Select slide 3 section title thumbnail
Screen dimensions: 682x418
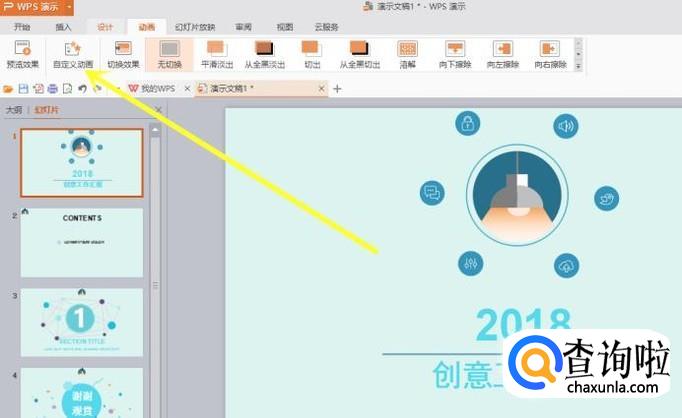(82, 322)
